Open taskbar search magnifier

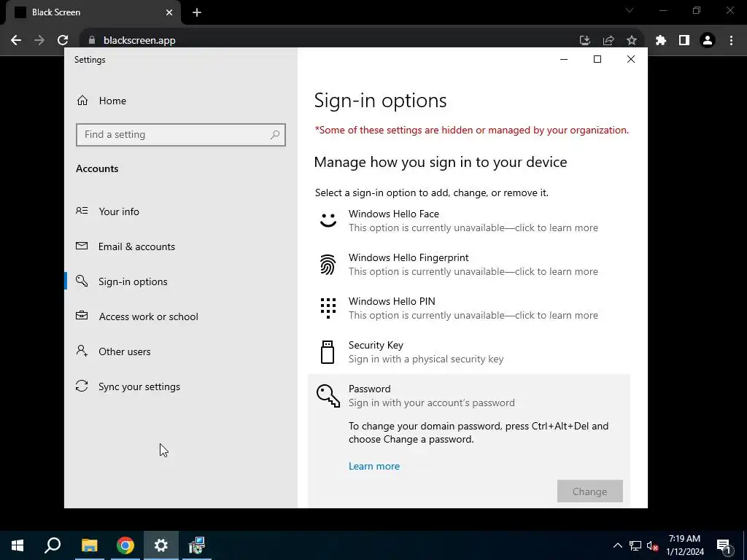pyautogui.click(x=53, y=545)
